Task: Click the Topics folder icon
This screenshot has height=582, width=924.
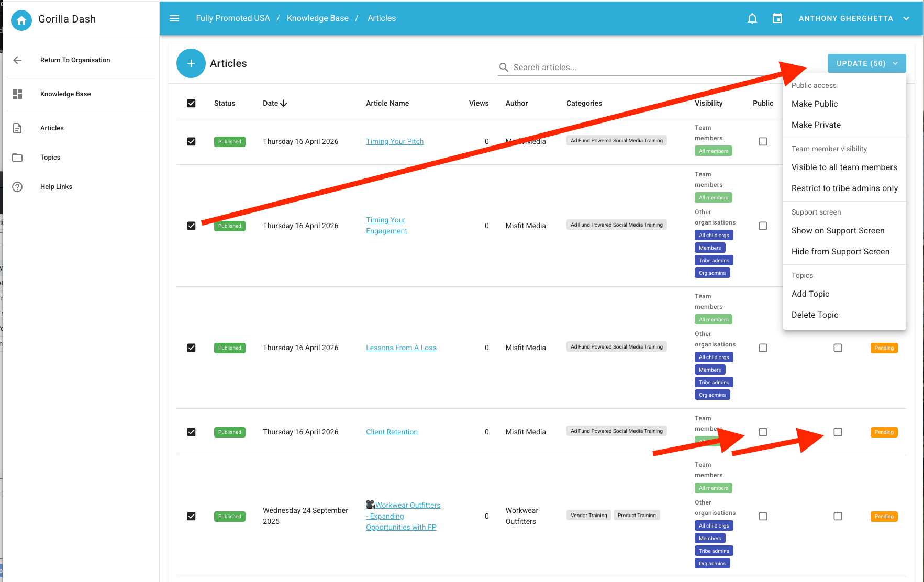Action: coord(17,158)
